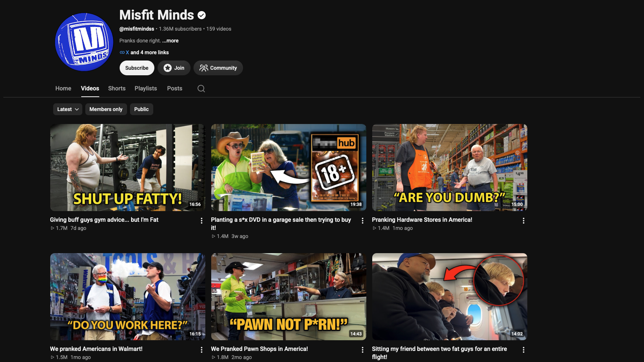Open 'Sitting my friend between two fat guys' title

[439, 353]
